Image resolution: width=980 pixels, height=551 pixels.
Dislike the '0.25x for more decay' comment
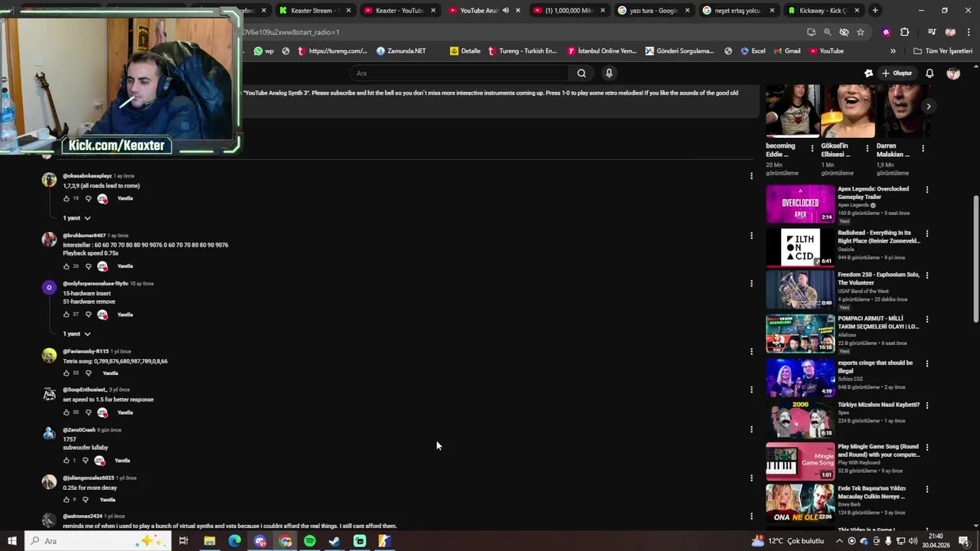tap(85, 500)
